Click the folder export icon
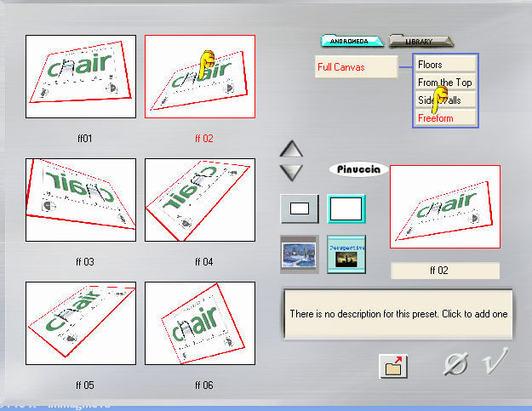The width and height of the screenshot is (532, 411). pyautogui.click(x=393, y=366)
